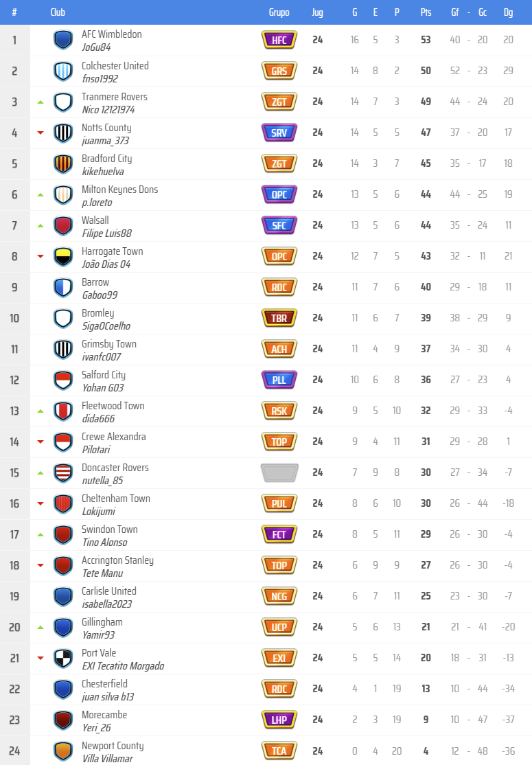Click Port Vale's checkered crest
Screen dimensions: 532x765
(63, 658)
